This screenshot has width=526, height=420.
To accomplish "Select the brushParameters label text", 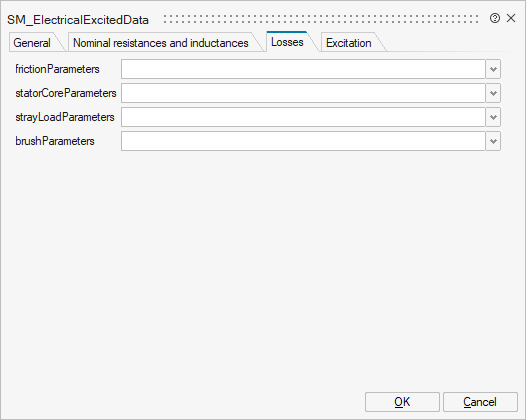I will [x=55, y=141].
